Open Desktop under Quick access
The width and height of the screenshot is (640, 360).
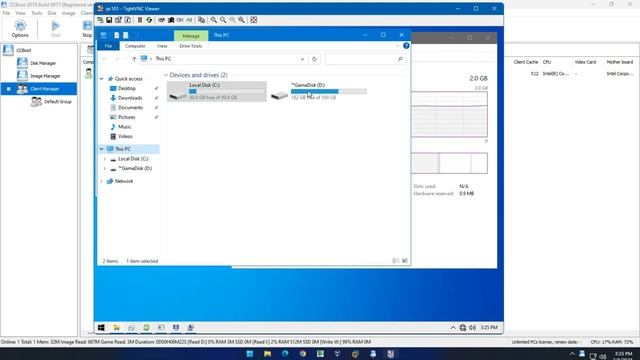coord(127,88)
